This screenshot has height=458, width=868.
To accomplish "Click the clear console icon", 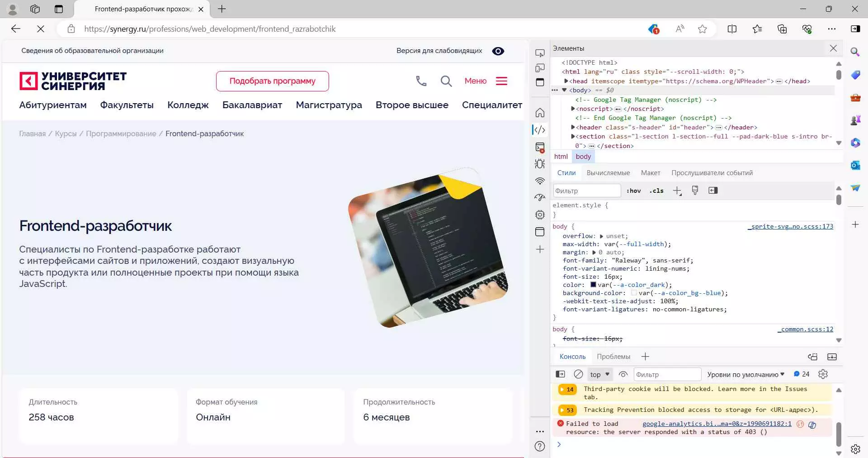I will [x=578, y=374].
